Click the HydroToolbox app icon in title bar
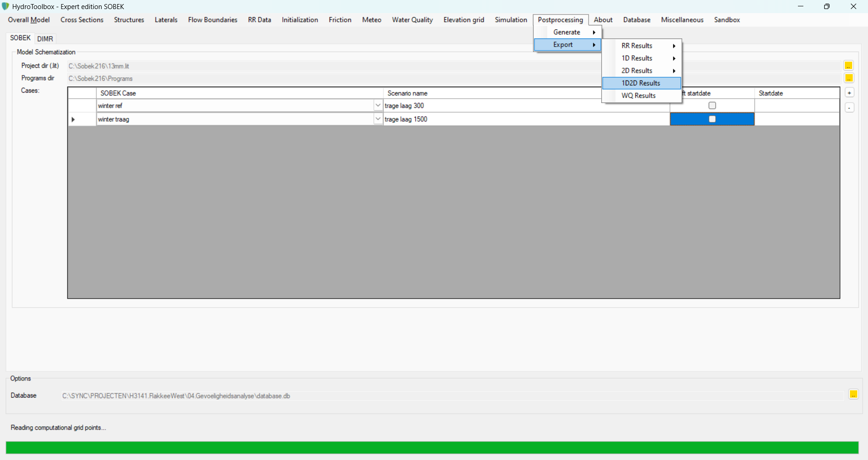 tap(6, 6)
